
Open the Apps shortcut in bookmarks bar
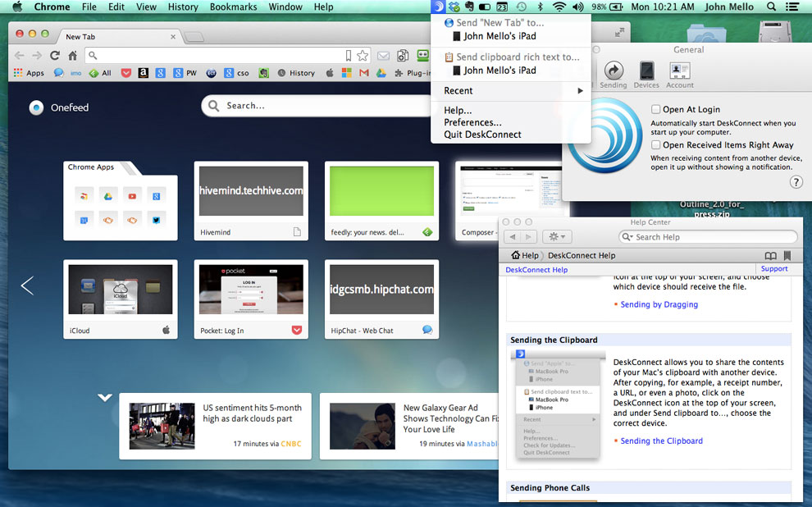[x=29, y=73]
